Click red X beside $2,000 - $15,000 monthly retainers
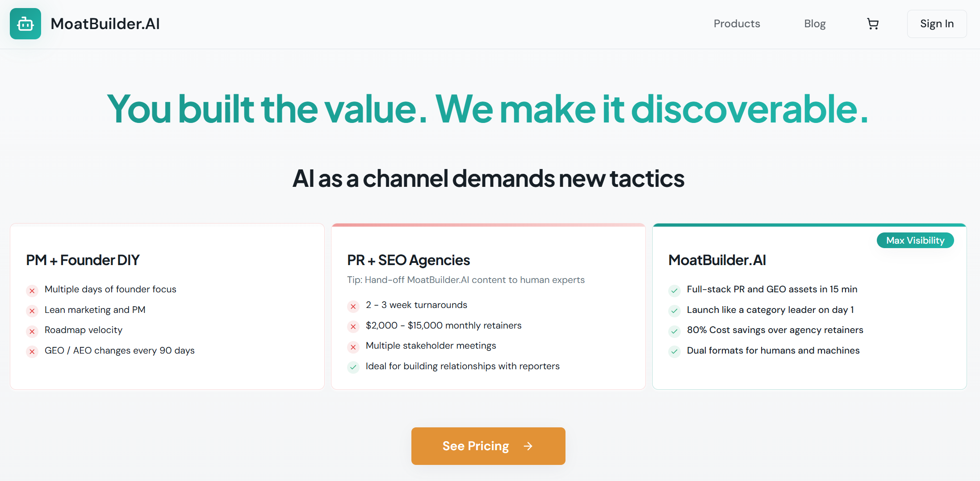 tap(353, 327)
